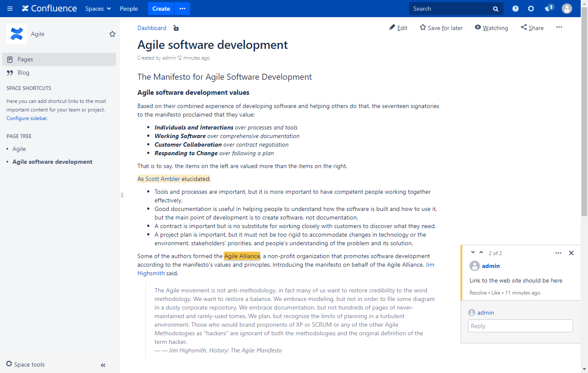Open the settings gear menu
Image resolution: width=588 pixels, height=373 pixels.
[x=531, y=9]
